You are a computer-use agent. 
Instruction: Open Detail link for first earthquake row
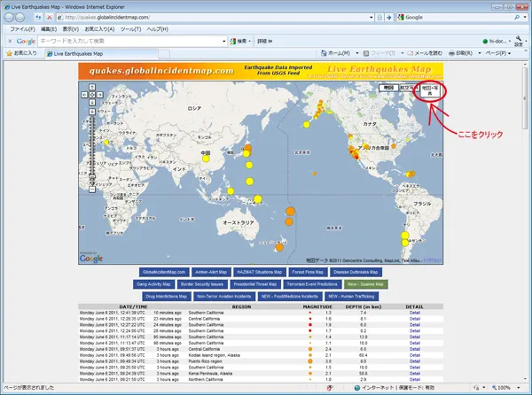415,312
